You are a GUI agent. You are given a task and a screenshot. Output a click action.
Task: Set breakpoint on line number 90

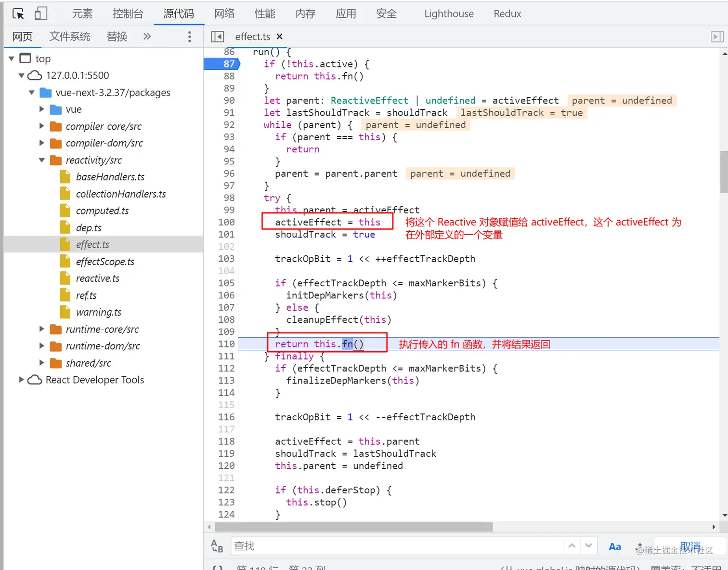tap(229, 100)
